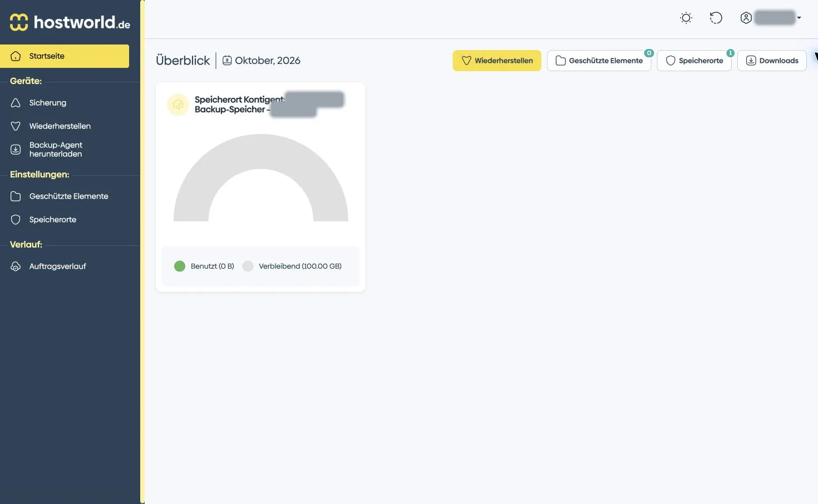
Task: Click the Verbleibend (100.00 GB) label
Action: (300, 266)
